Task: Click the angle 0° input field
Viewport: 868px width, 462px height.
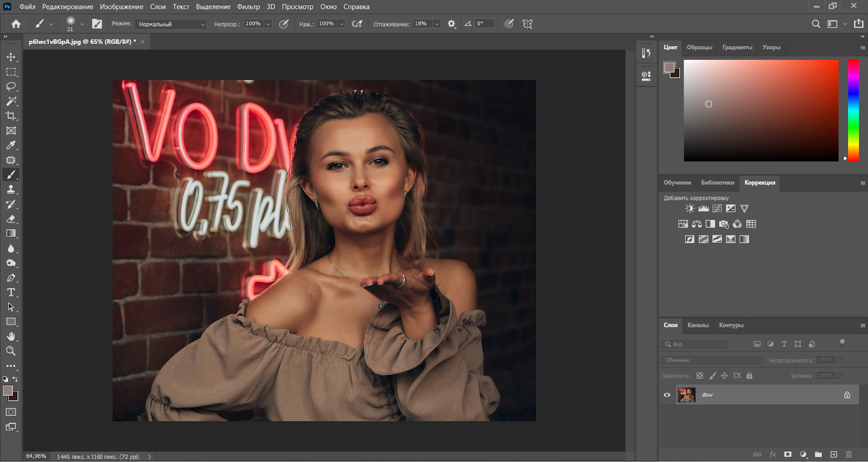Action: coord(484,24)
